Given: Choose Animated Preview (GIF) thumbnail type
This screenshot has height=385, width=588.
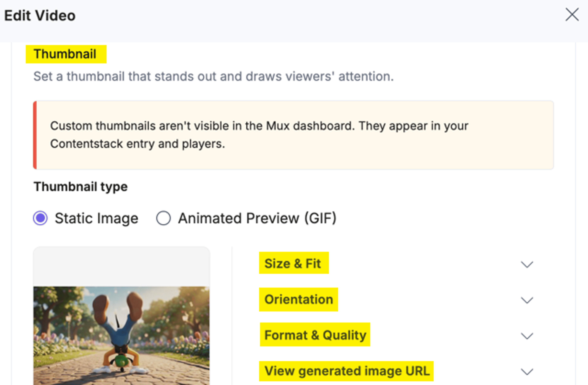Looking at the screenshot, I should click(x=163, y=218).
